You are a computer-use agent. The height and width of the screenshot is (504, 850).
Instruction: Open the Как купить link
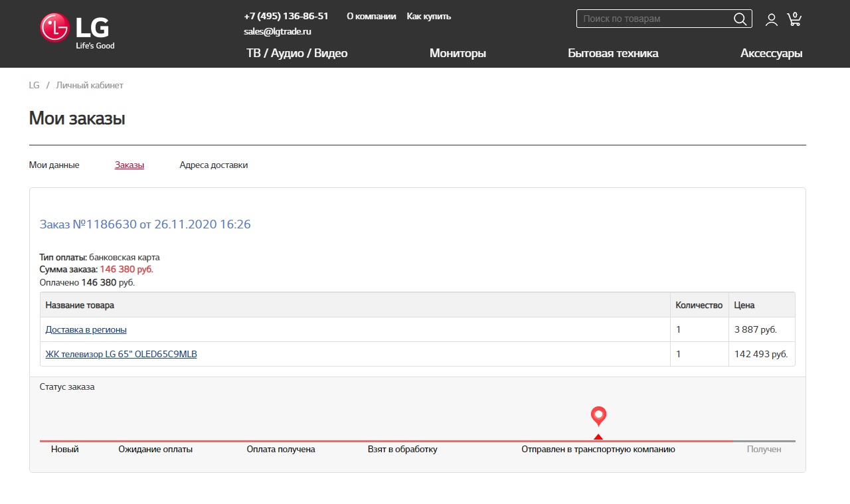tap(428, 17)
